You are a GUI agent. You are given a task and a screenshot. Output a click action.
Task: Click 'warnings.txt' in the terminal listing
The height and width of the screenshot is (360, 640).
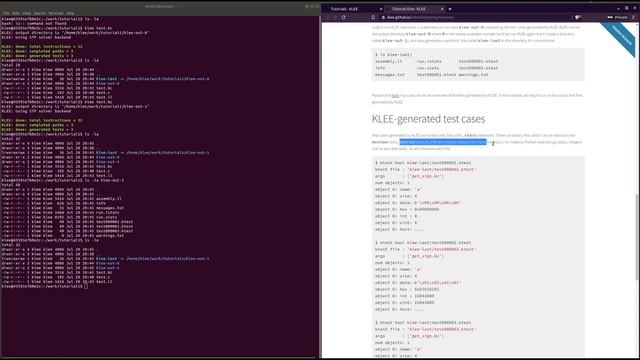point(110,236)
